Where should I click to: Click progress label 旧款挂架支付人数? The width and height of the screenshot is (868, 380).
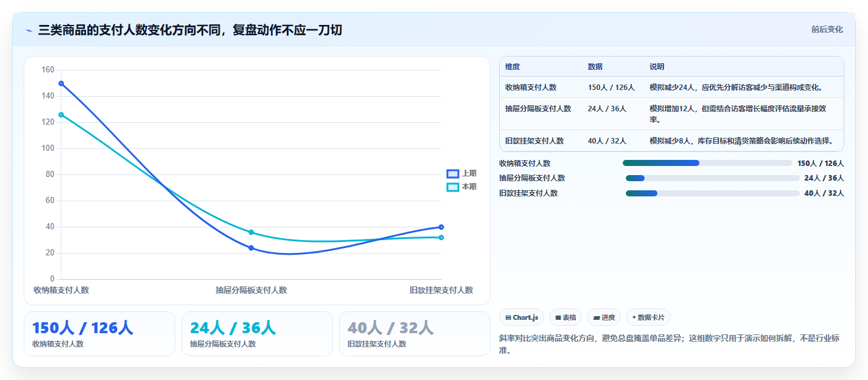(528, 193)
